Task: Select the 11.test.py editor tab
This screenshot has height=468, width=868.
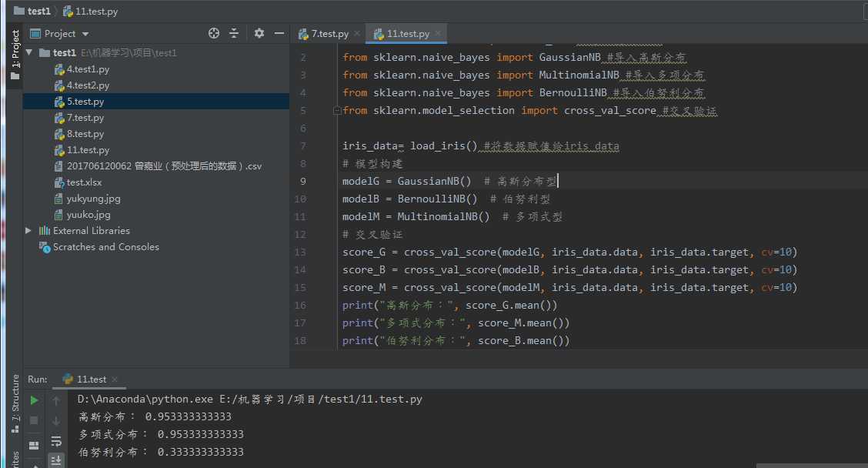Action: pyautogui.click(x=402, y=34)
